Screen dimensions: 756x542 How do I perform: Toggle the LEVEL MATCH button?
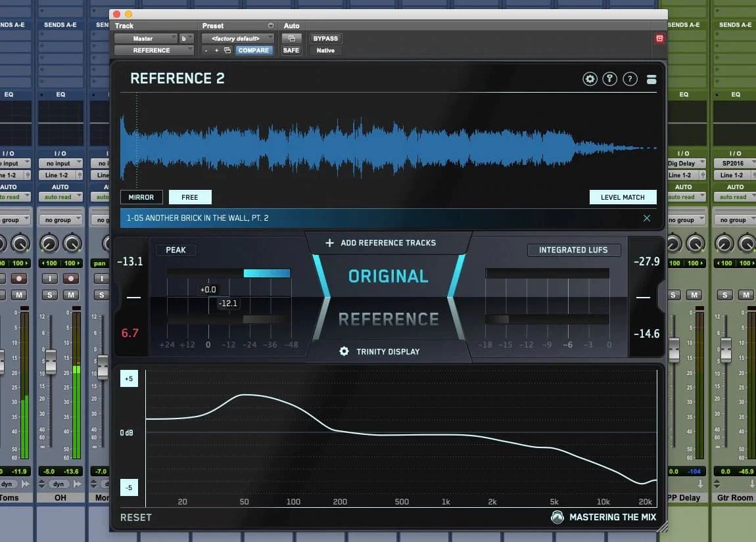pyautogui.click(x=622, y=197)
